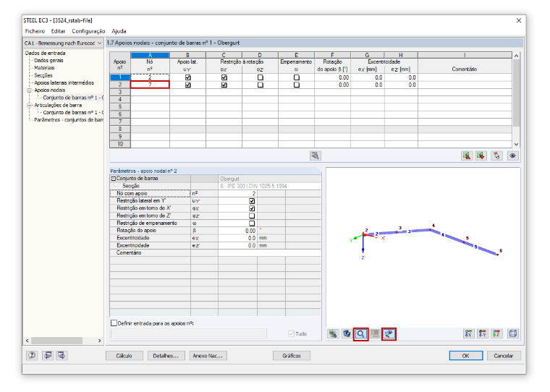
Task: Show view in X direction
Action: click(468, 333)
